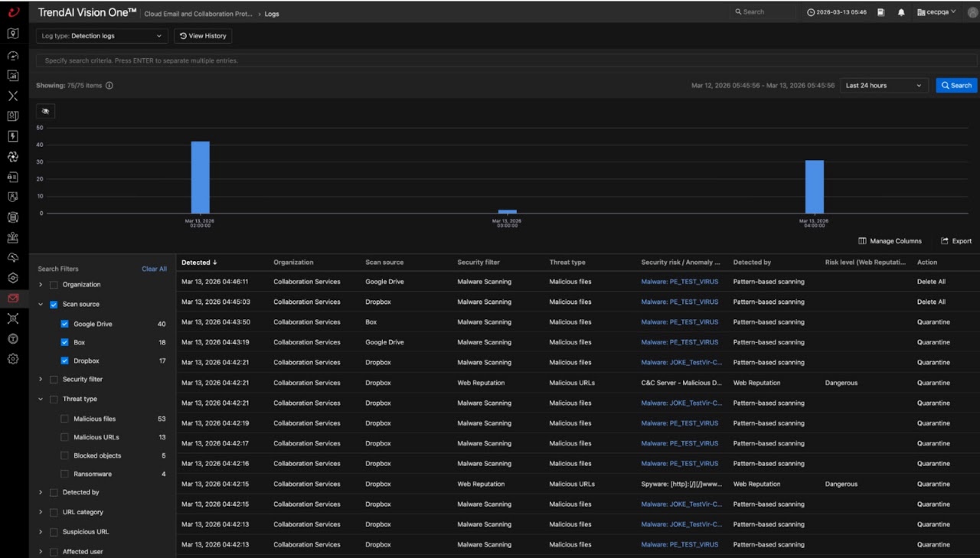Select the lightning bolt sidebar icon
Viewport: 980px width, 558px height.
tap(13, 136)
